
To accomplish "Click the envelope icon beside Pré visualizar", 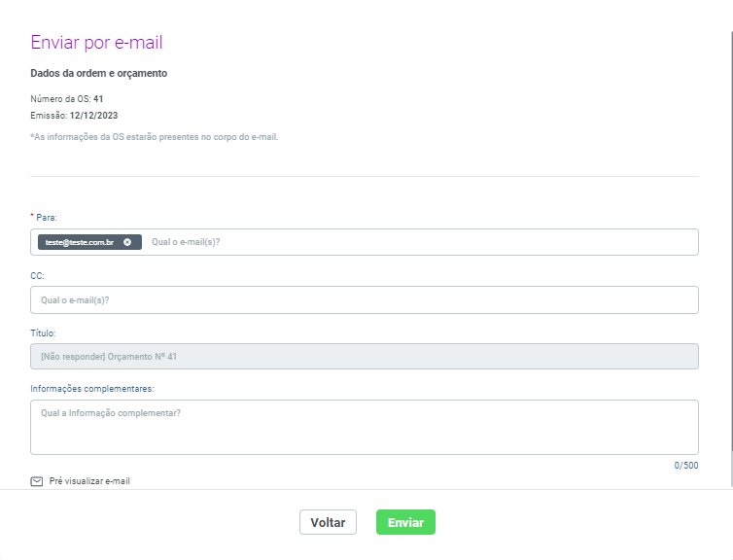I will 37,481.
